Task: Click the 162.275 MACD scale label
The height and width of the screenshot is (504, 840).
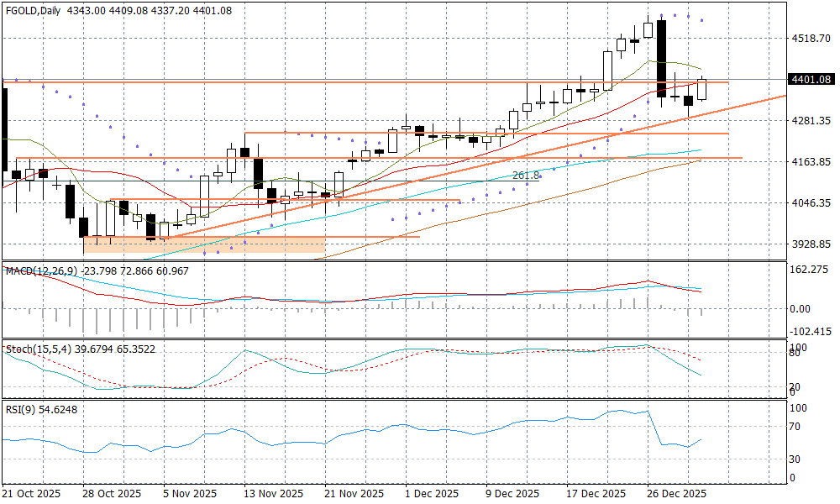Action: (x=811, y=270)
